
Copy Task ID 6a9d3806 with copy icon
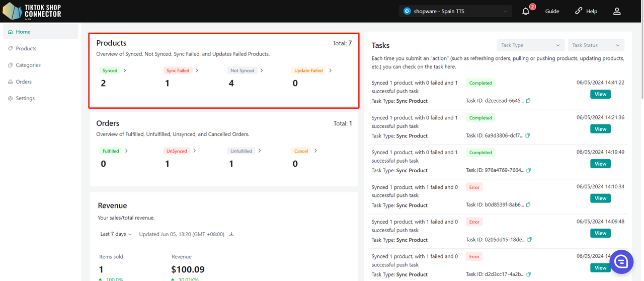[x=528, y=135]
